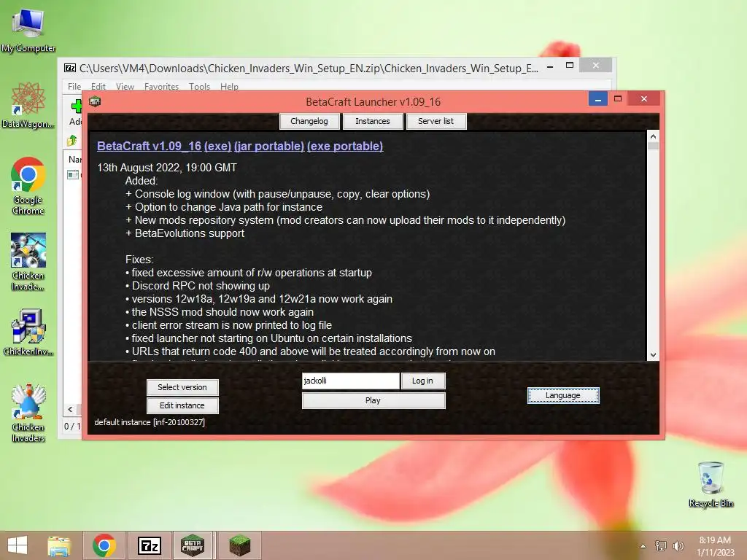Open the Chicken Invade... game-scene desktop shortcut
747x560 pixels.
(x=28, y=262)
